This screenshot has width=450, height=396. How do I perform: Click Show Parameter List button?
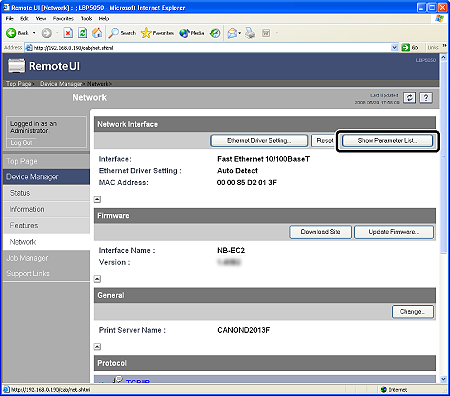387,141
